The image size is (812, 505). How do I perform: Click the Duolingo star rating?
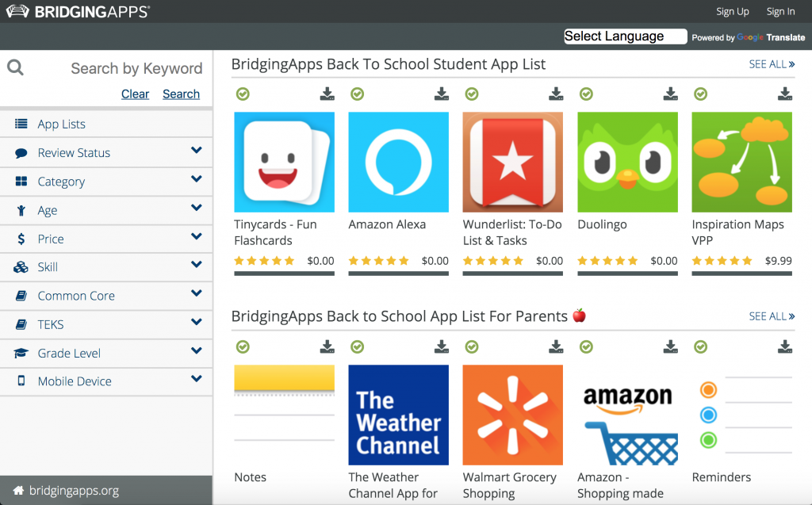click(607, 261)
